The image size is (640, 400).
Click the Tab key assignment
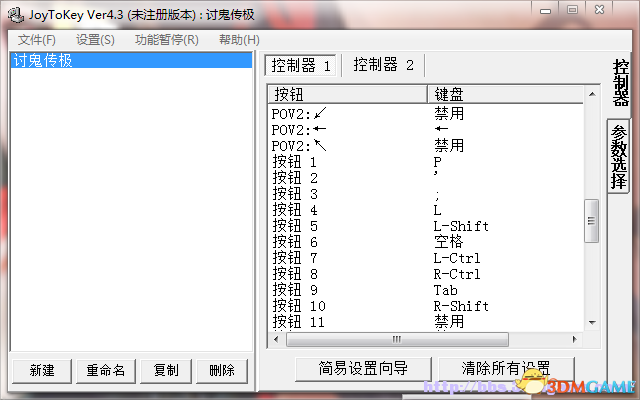(445, 290)
